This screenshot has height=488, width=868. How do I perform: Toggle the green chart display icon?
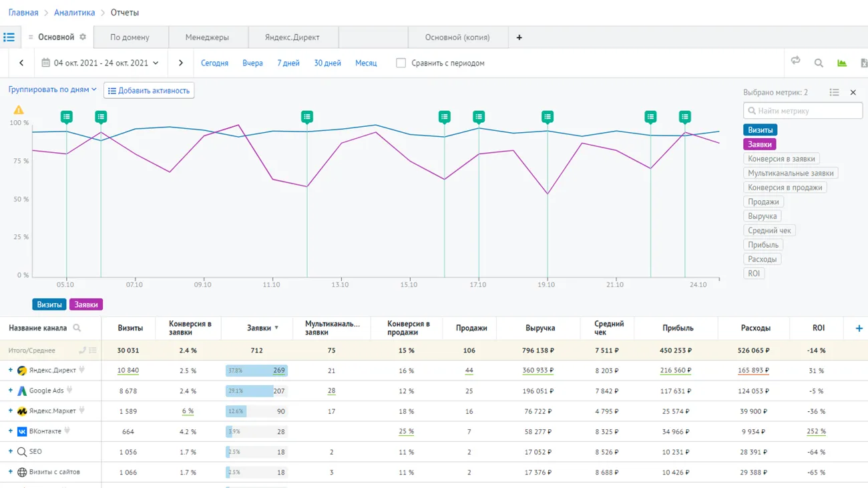click(842, 63)
